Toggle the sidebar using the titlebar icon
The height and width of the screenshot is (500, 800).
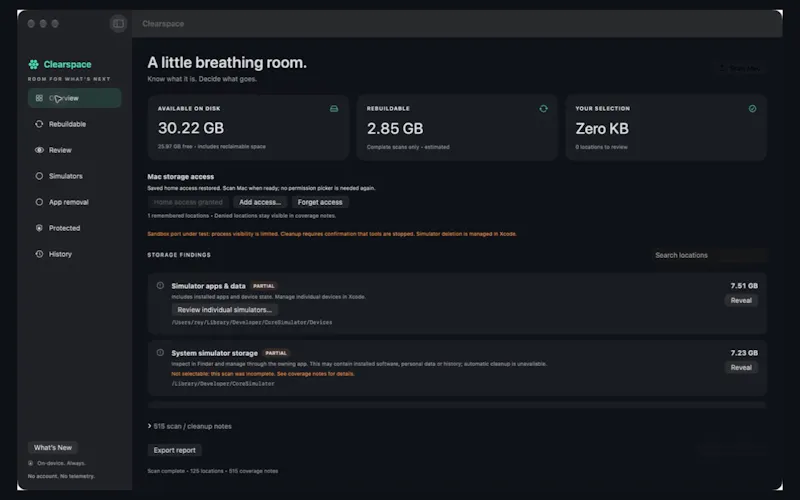pos(118,23)
